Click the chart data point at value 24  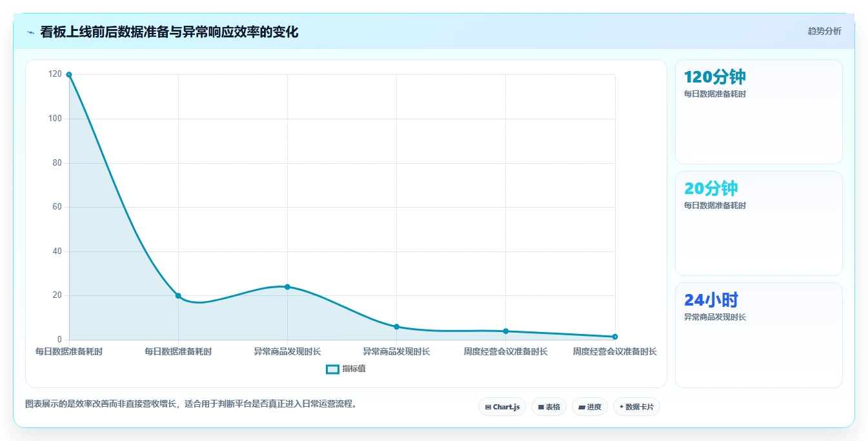[287, 287]
